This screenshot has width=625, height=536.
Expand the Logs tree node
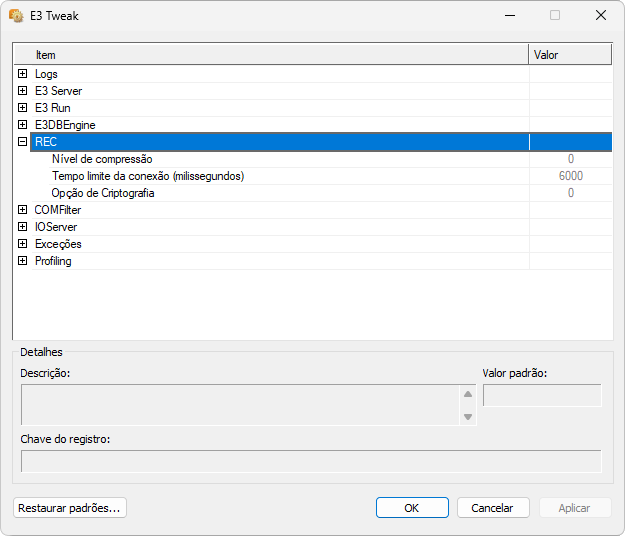(22, 74)
